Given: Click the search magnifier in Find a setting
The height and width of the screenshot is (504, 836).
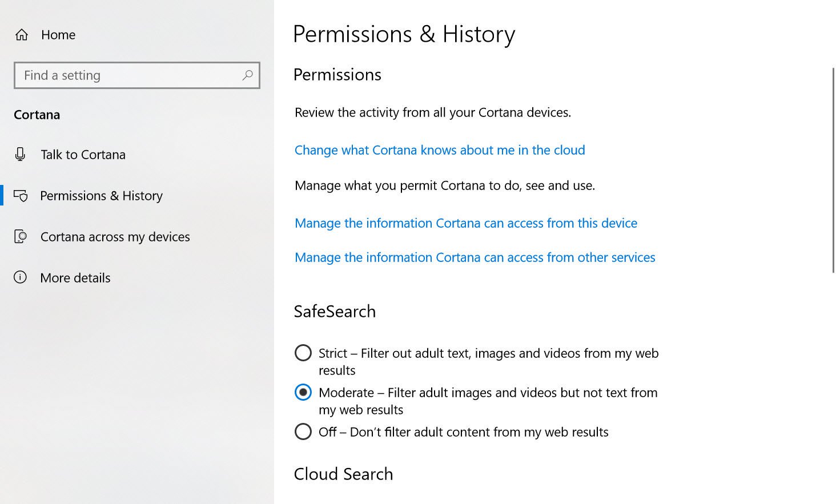Looking at the screenshot, I should coord(247,75).
